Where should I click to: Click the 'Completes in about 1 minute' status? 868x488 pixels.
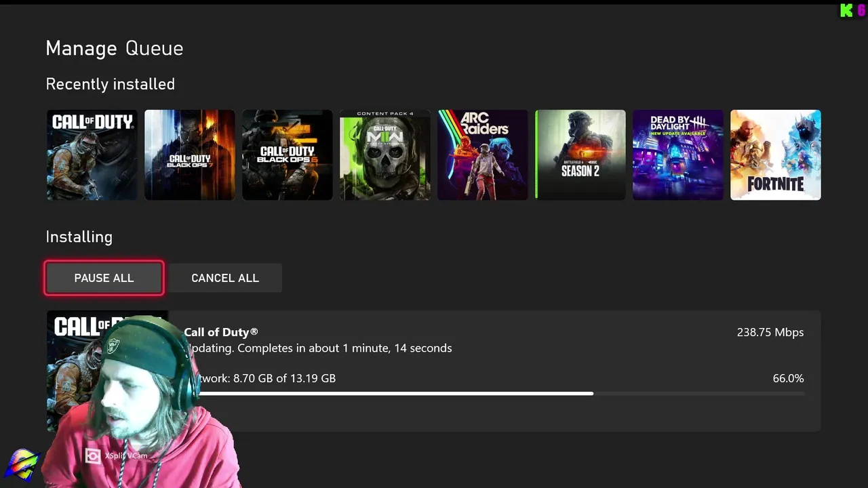[344, 348]
